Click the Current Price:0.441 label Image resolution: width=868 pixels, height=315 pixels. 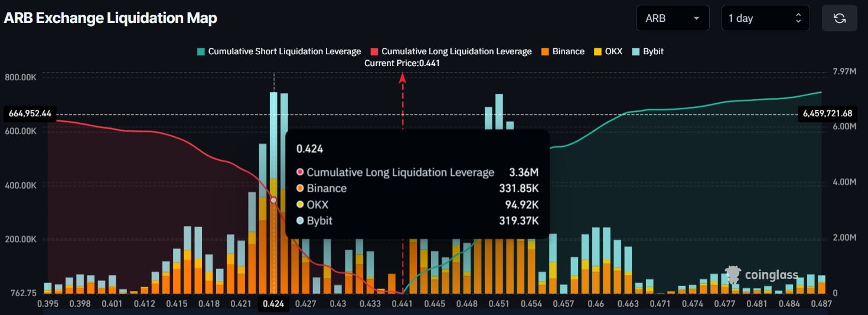[402, 63]
